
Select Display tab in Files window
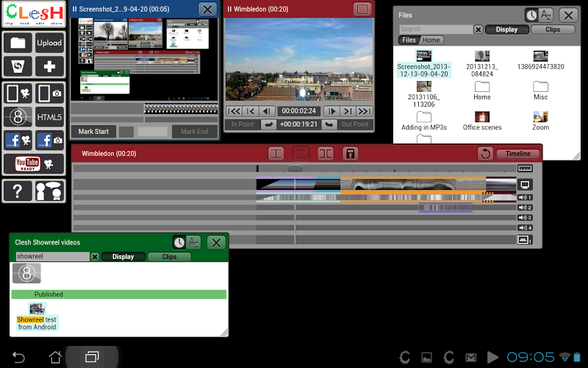(x=506, y=29)
